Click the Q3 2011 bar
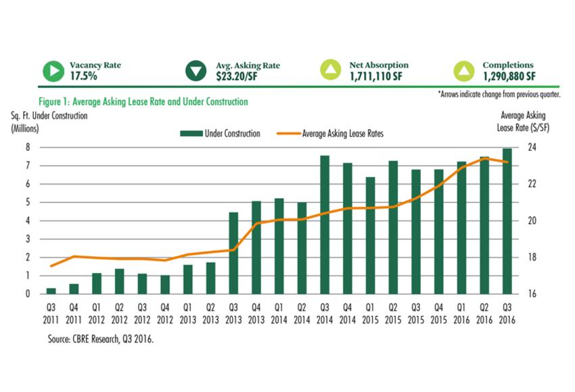Screen dimensions: 575x392 [x=51, y=291]
